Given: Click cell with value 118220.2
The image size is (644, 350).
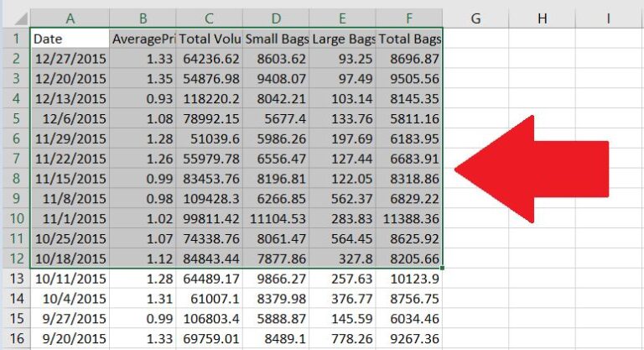Looking at the screenshot, I should (210, 99).
